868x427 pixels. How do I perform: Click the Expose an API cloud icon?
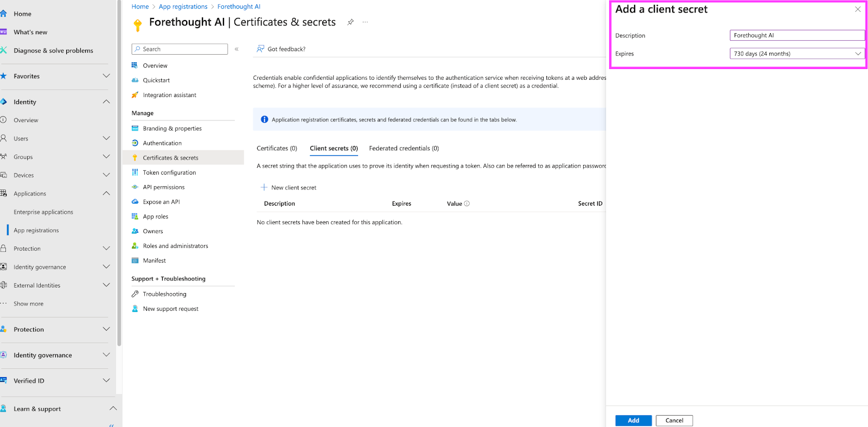pos(135,202)
